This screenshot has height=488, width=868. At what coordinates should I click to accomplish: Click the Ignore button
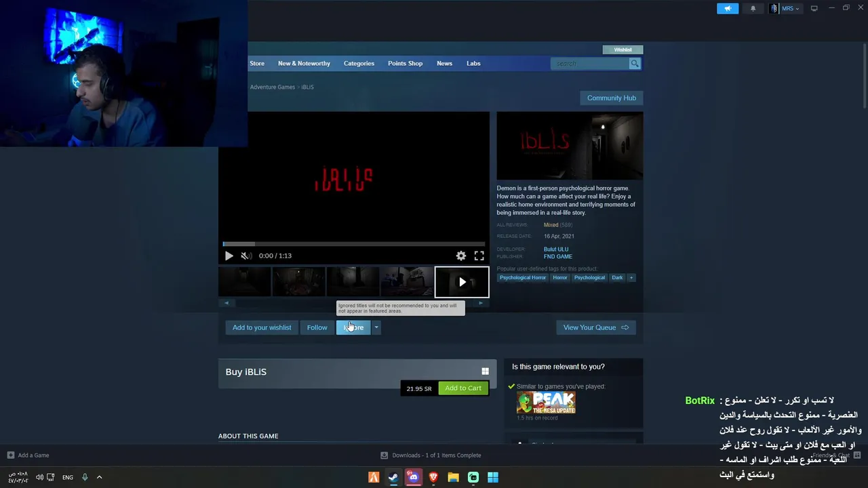tap(353, 327)
